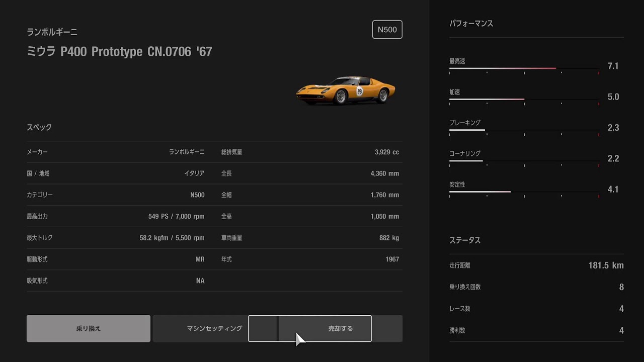Click the 最高出力 549 PS spec row
This screenshot has width=644, height=362.
116,216
